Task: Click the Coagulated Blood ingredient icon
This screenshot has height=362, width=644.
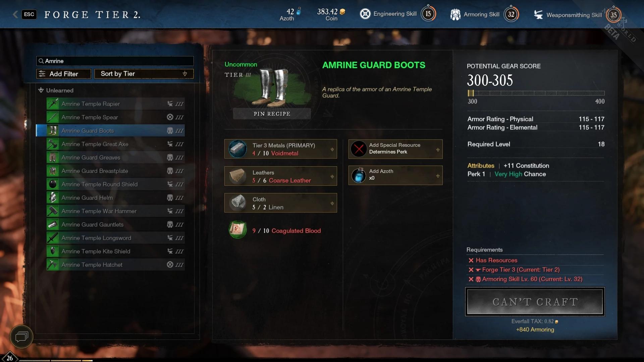Action: tap(238, 230)
